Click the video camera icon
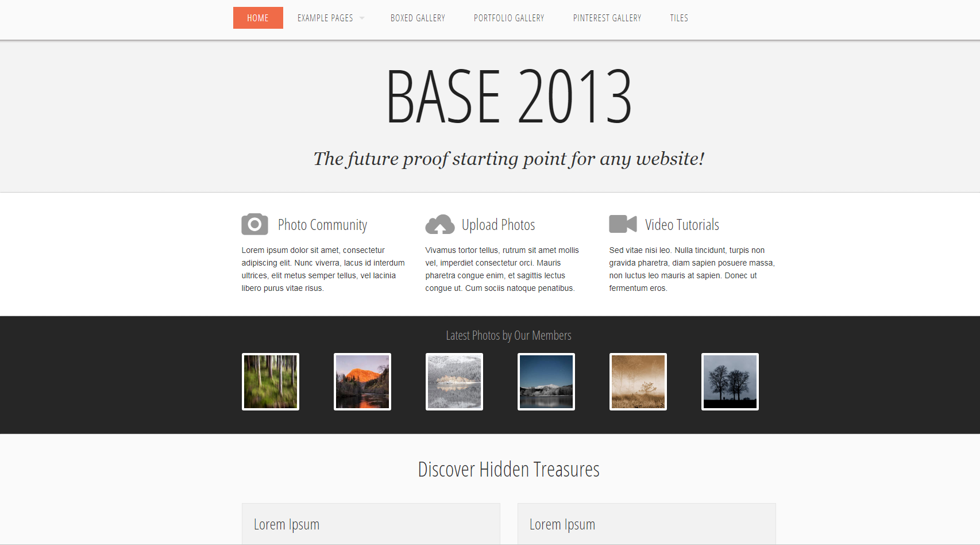Screen dimensions: 980x545 (623, 224)
